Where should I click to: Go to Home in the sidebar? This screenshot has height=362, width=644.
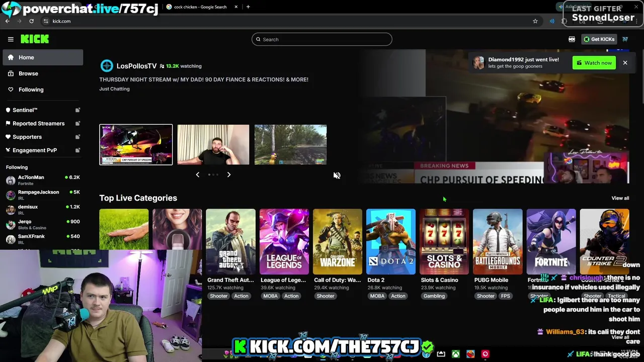point(43,57)
